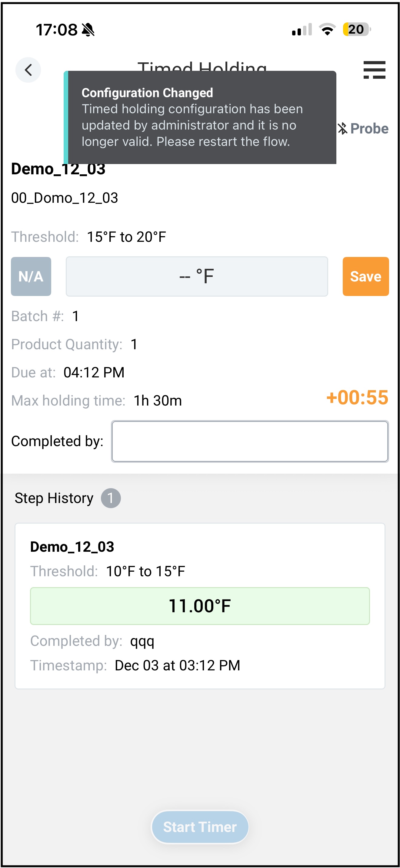The height and width of the screenshot is (868, 400).
Task: Toggle the N/A button
Action: (x=31, y=276)
